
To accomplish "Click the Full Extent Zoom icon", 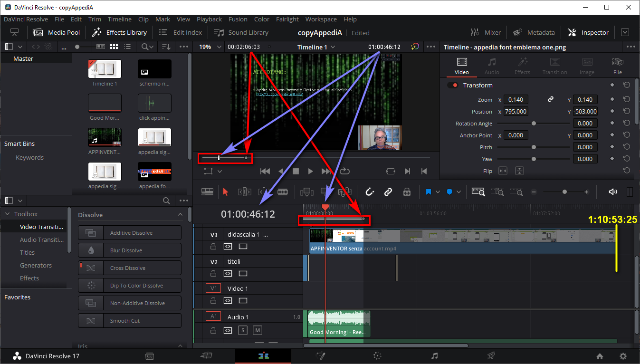I will tap(478, 192).
